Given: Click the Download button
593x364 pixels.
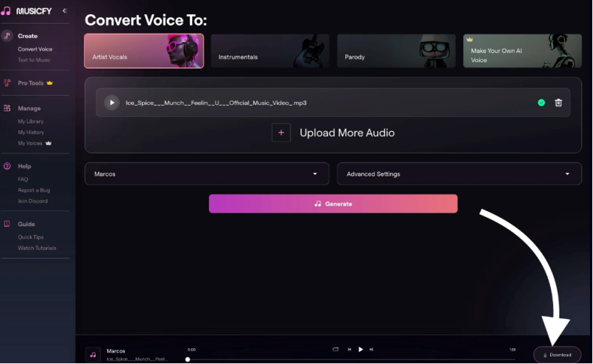Looking at the screenshot, I should tap(557, 355).
